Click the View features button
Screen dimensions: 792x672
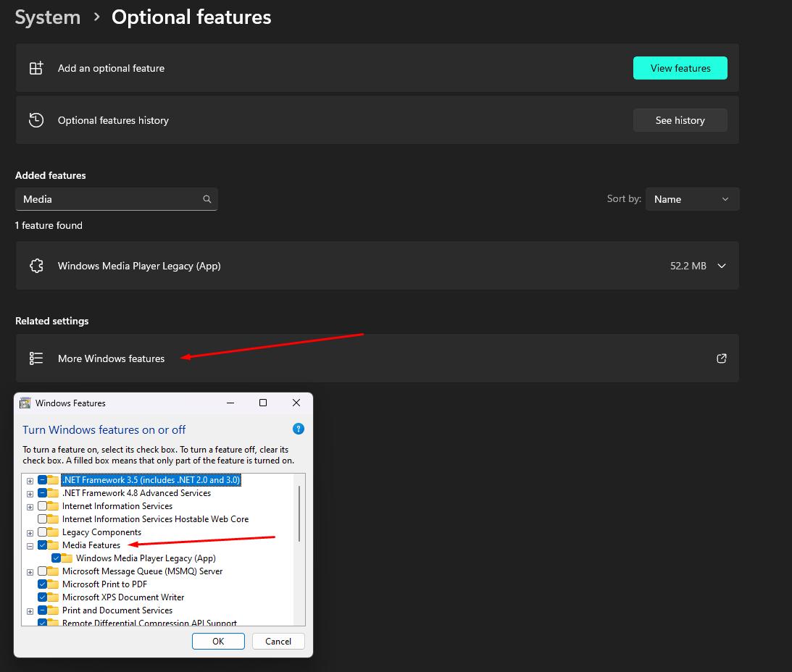coord(680,68)
